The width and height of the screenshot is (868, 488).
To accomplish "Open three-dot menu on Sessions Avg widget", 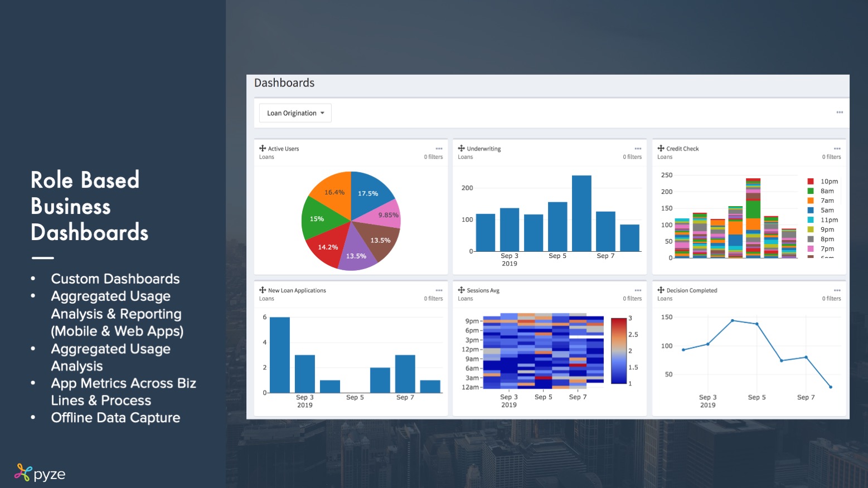I will pos(638,290).
